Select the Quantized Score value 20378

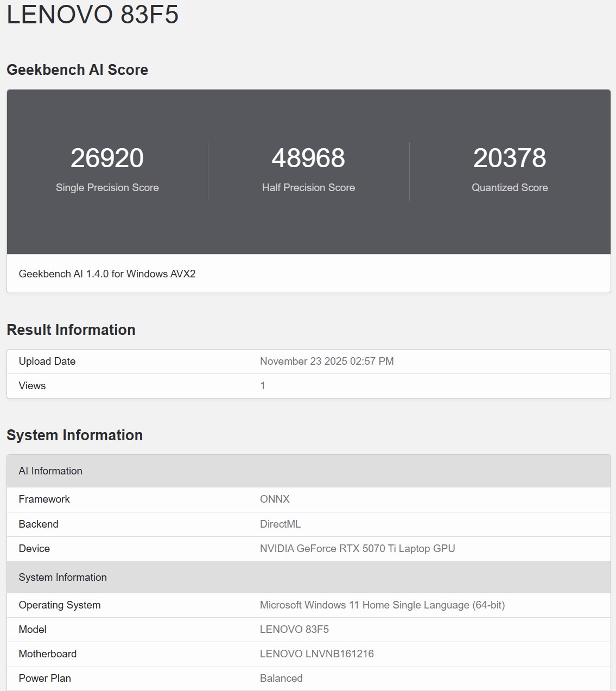pyautogui.click(x=510, y=159)
